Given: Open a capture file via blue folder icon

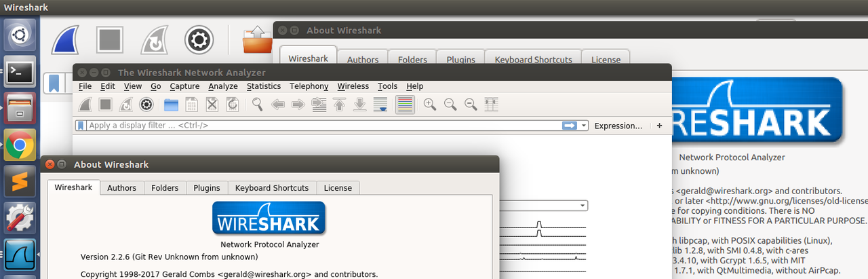Looking at the screenshot, I should [172, 104].
